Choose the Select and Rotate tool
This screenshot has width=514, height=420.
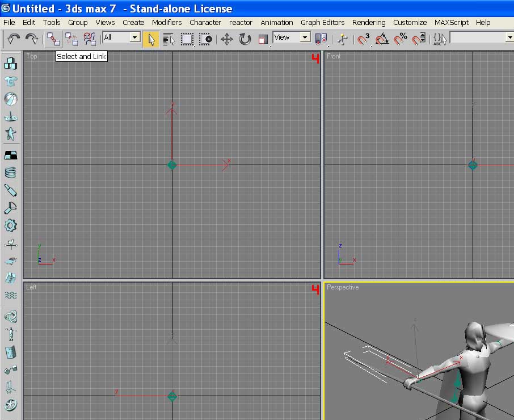pos(245,39)
